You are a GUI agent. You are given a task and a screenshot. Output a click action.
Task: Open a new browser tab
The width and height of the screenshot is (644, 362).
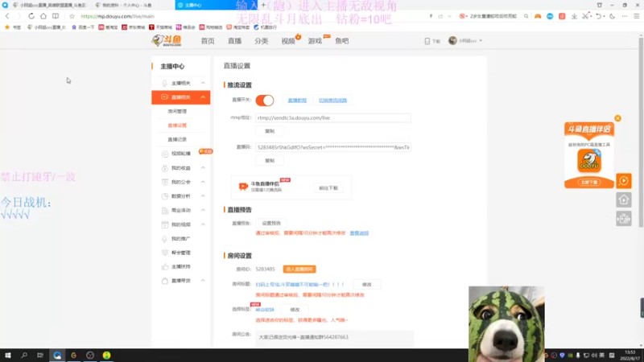(x=263, y=5)
